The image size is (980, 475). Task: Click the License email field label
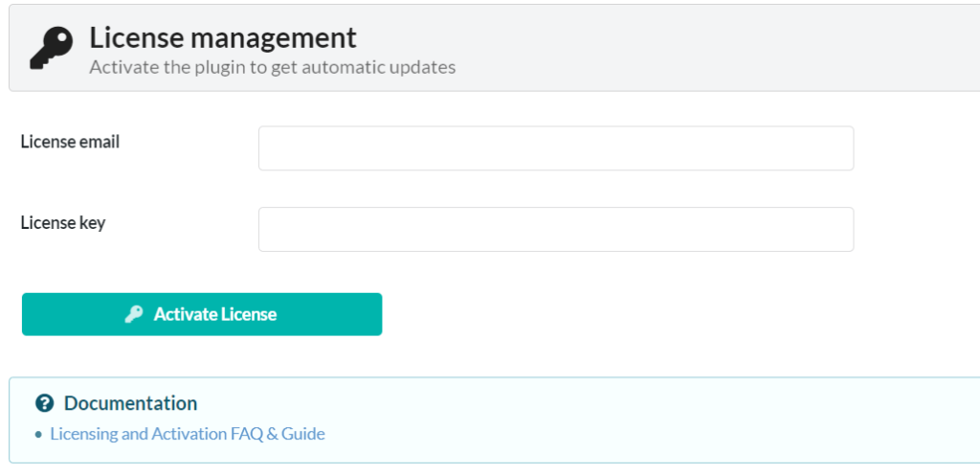pos(70,143)
